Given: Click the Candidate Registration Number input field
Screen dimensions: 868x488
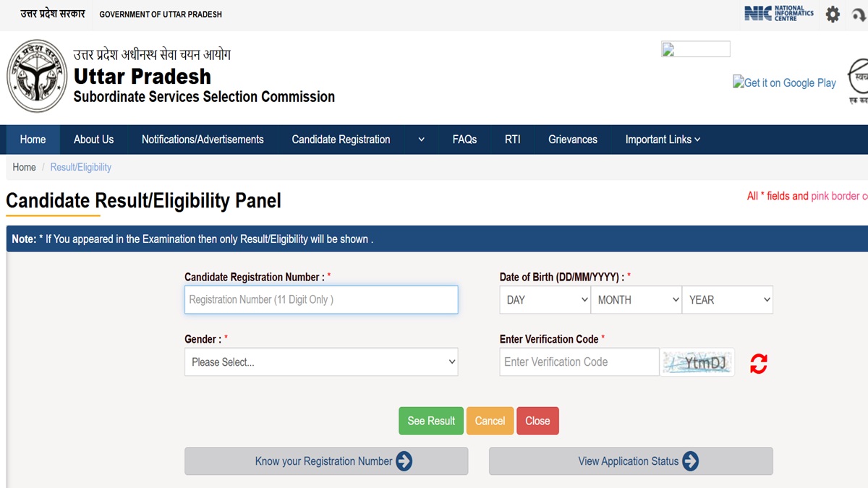Looking at the screenshot, I should (x=321, y=299).
